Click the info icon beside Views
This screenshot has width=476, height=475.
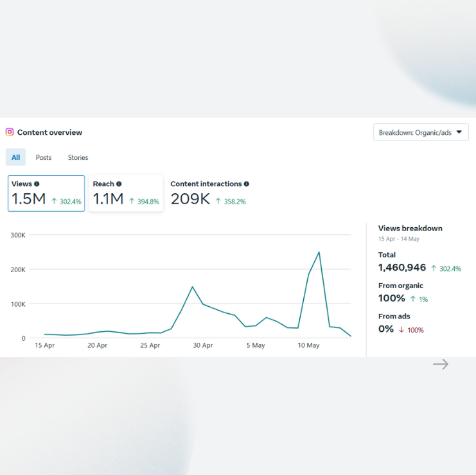tap(37, 184)
